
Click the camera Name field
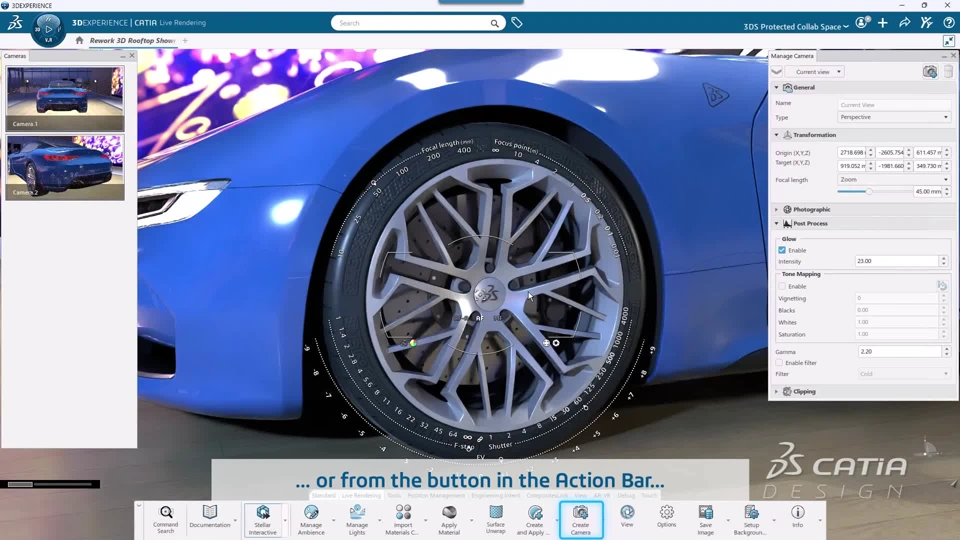894,105
